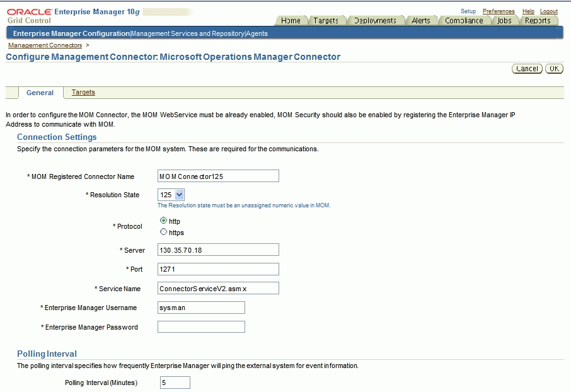Click the Protocol field label
The image size is (571, 392).
pyautogui.click(x=127, y=226)
